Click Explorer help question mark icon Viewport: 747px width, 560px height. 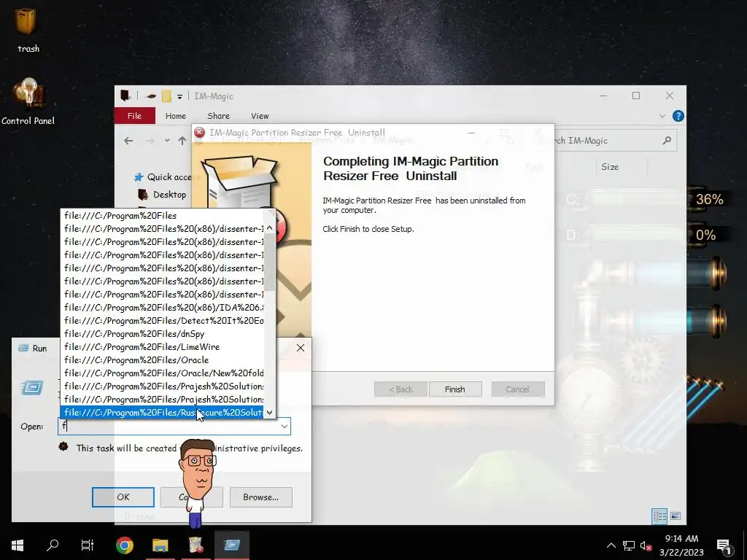(678, 116)
